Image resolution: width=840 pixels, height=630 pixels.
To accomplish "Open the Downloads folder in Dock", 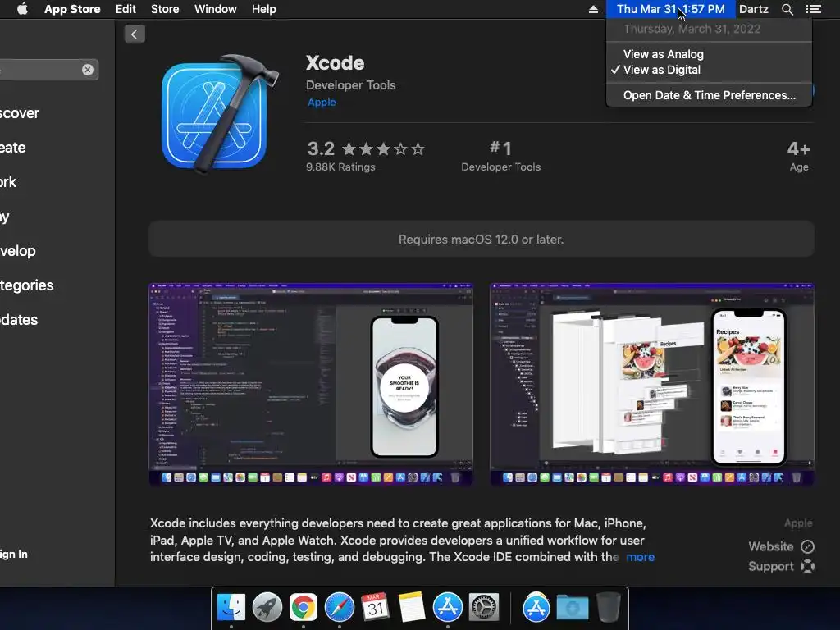I will [x=572, y=608].
